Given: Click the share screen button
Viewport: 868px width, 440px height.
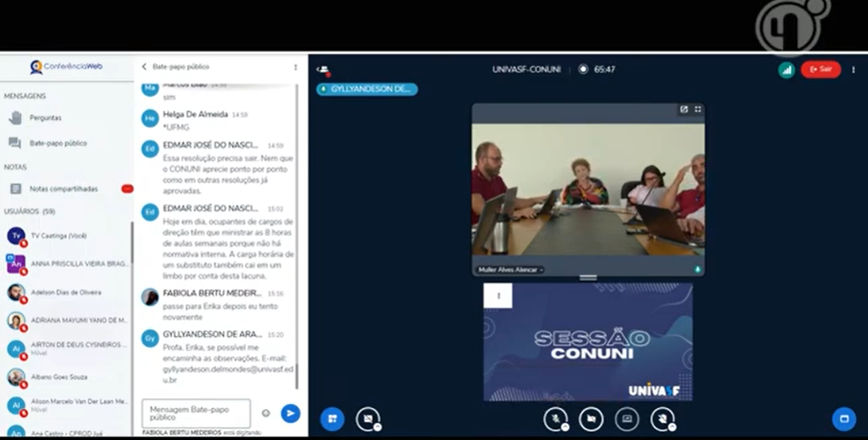Looking at the screenshot, I should pos(626,418).
